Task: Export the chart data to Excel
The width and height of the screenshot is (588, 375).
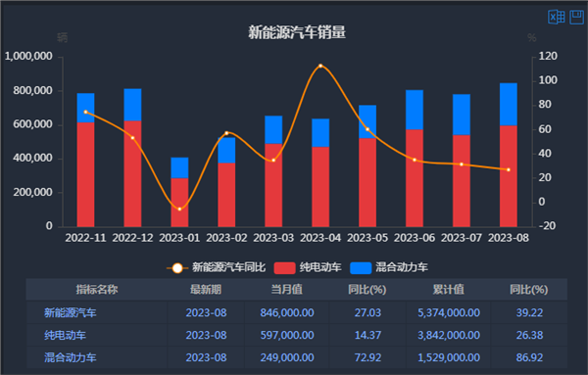Action: [556, 18]
